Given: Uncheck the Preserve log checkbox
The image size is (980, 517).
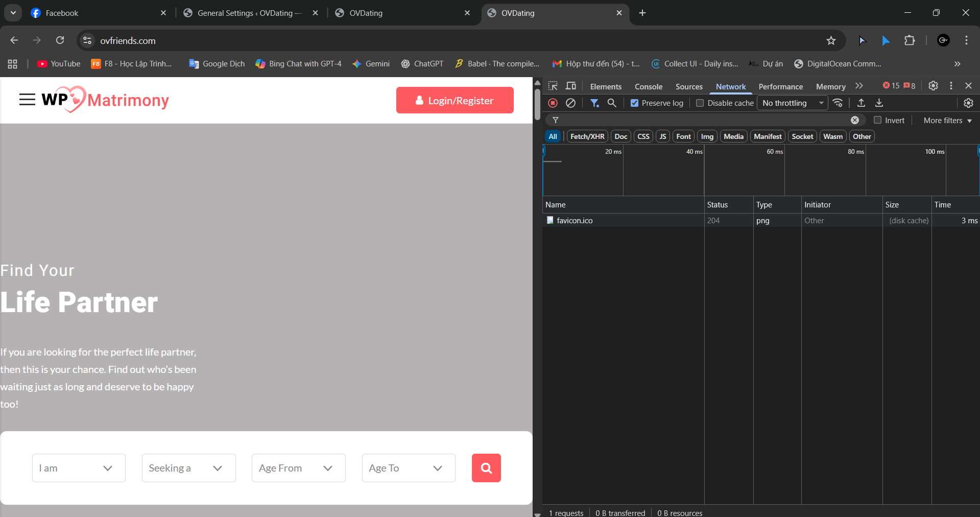Looking at the screenshot, I should point(634,103).
